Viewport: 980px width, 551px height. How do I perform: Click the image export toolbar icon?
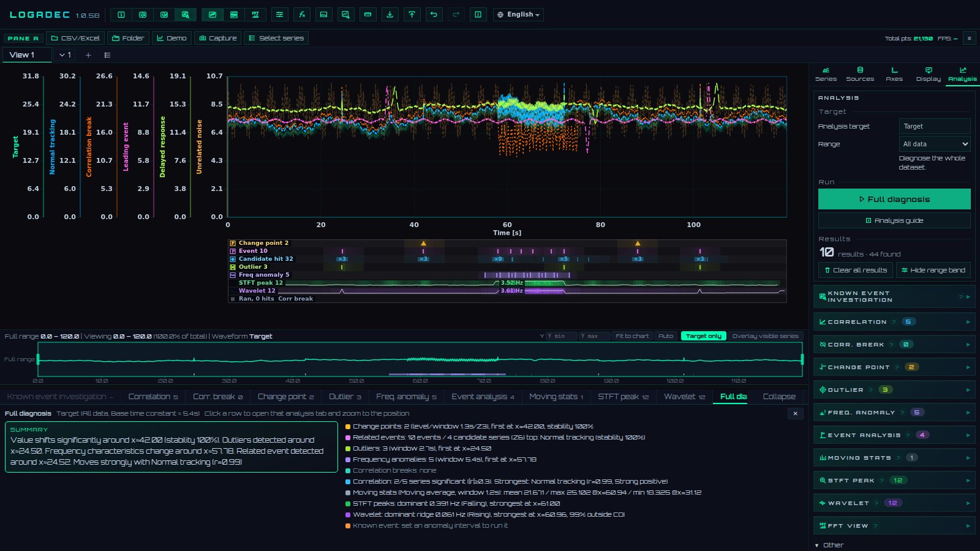[x=323, y=15]
